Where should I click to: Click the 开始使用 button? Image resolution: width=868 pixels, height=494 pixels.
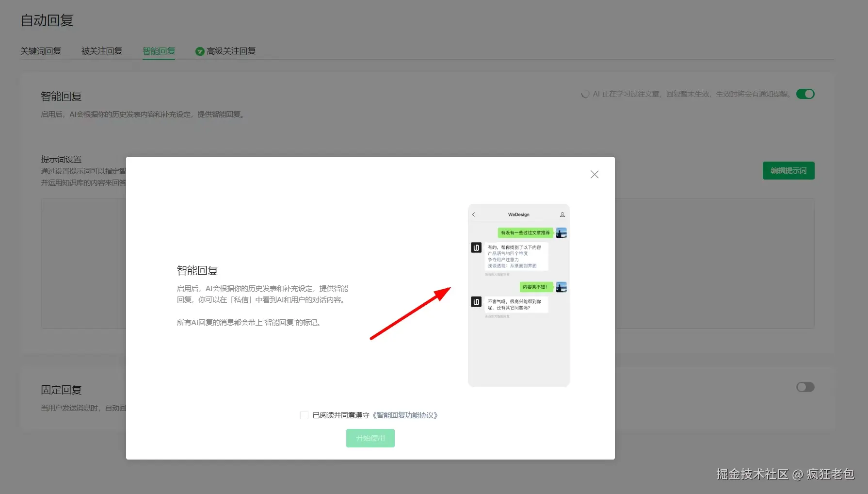tap(370, 438)
